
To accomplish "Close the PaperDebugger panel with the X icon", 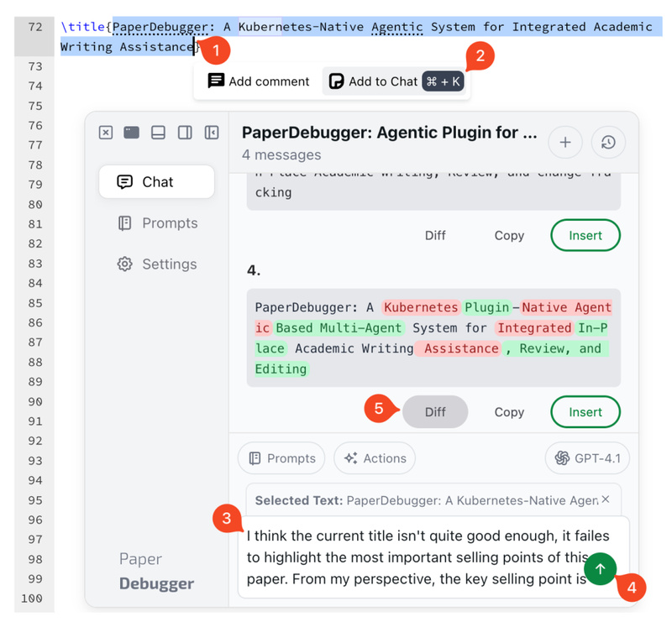I will tap(105, 133).
